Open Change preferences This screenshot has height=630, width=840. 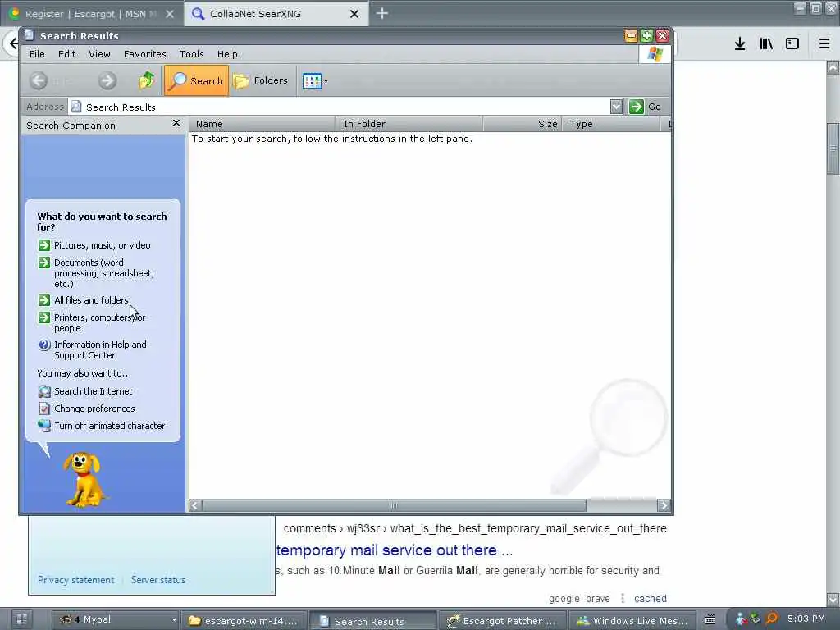pyautogui.click(x=94, y=409)
